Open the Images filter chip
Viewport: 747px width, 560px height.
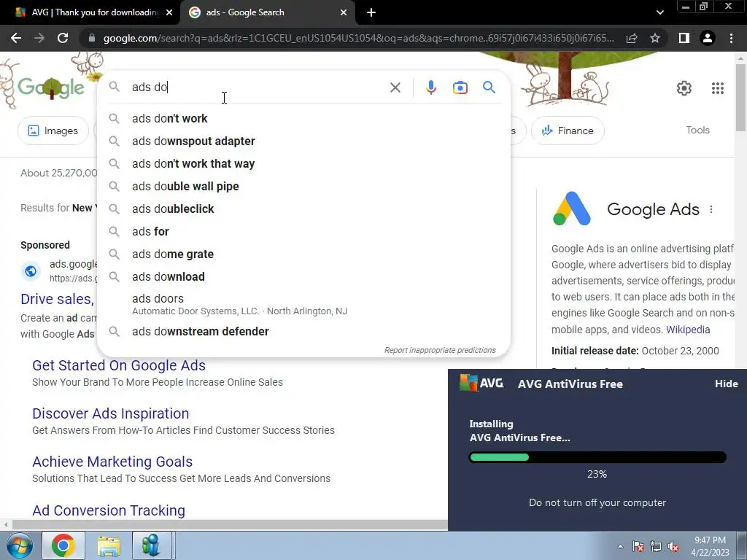[53, 131]
